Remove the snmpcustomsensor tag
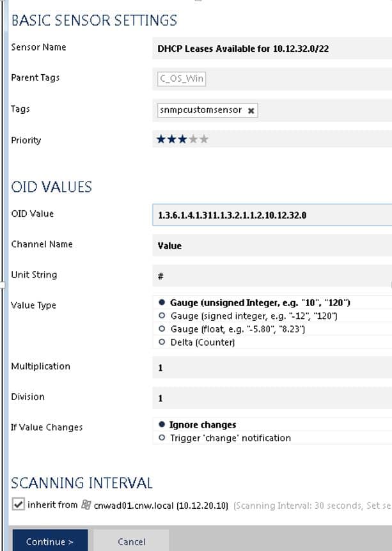 (x=251, y=111)
